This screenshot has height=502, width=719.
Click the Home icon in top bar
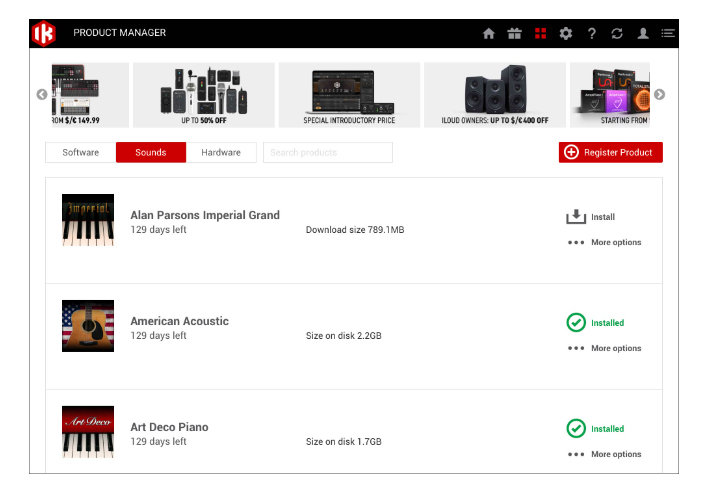coord(489,34)
